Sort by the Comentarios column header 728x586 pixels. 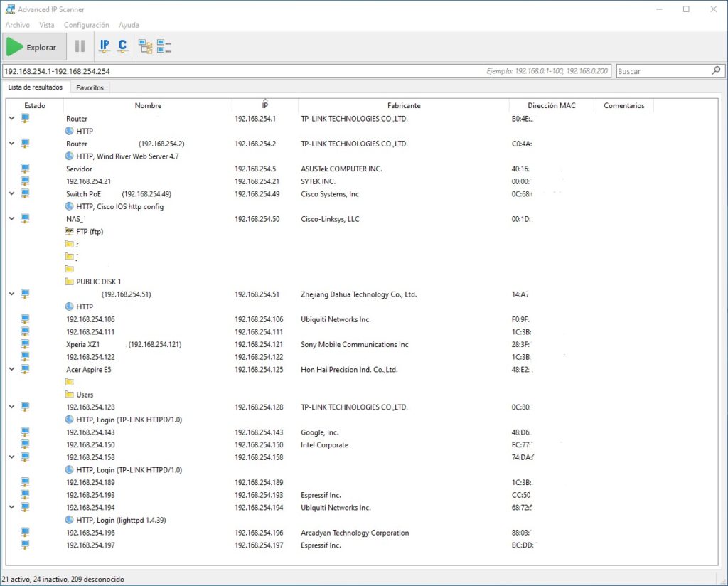624,105
